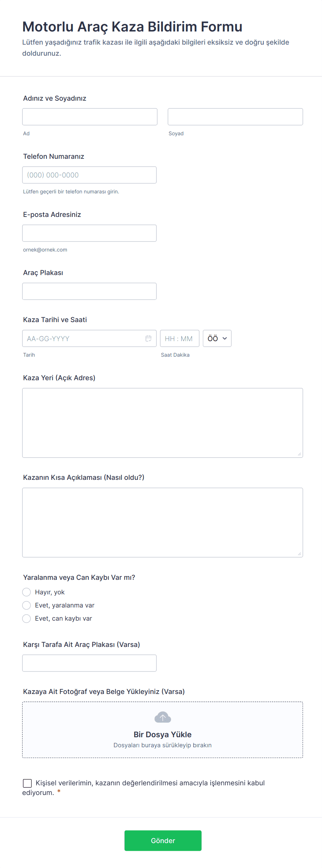Click the Karşı Tarafa Ait Araç Plakası field
Viewport: 322px width, 868px height.
(89, 663)
